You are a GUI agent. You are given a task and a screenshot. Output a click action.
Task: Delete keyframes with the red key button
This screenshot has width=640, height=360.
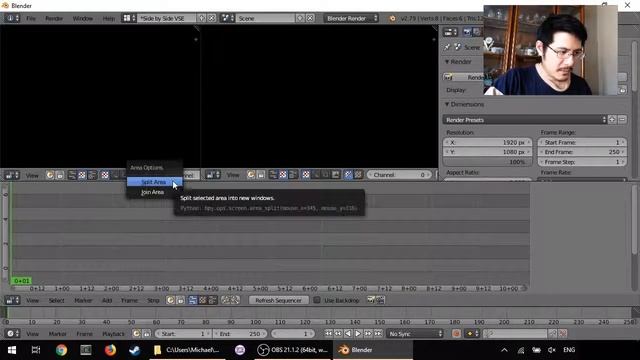tap(563, 334)
